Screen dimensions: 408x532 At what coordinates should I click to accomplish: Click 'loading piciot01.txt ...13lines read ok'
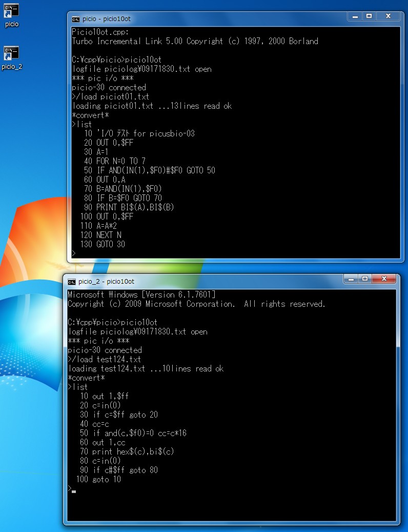(x=152, y=106)
